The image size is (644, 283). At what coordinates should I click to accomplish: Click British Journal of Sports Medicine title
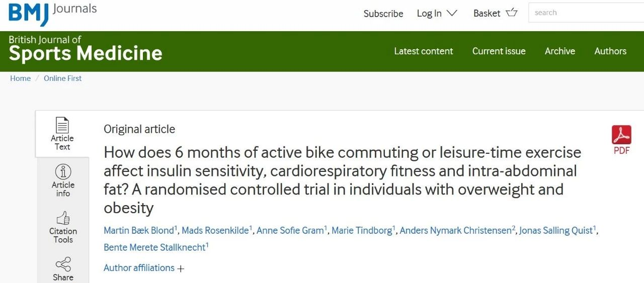point(86,49)
